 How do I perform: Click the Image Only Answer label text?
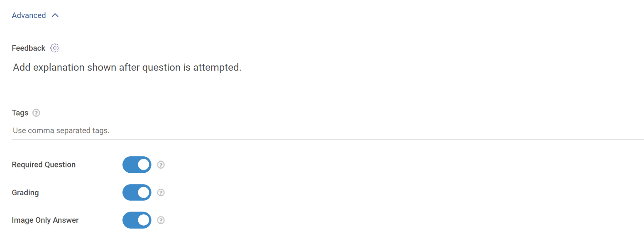click(x=45, y=220)
